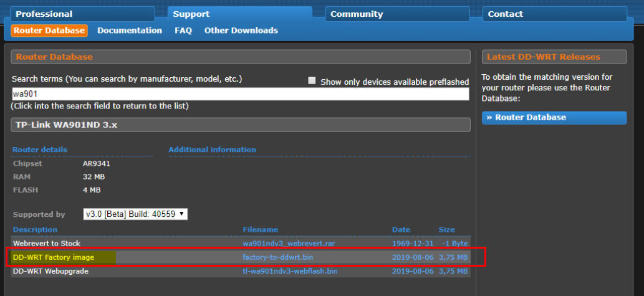Click the date of factory-to-ddwrt.bin row
Viewport: 644px width, 296px height.
[x=413, y=257]
